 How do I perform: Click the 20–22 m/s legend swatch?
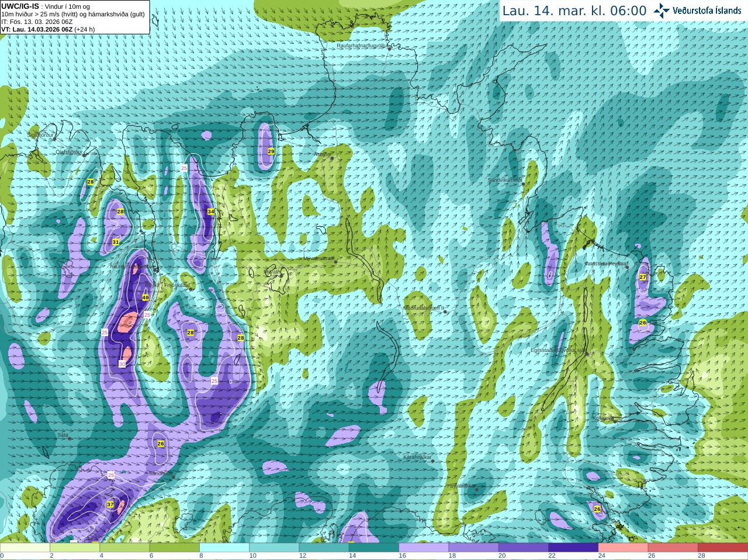524,547
